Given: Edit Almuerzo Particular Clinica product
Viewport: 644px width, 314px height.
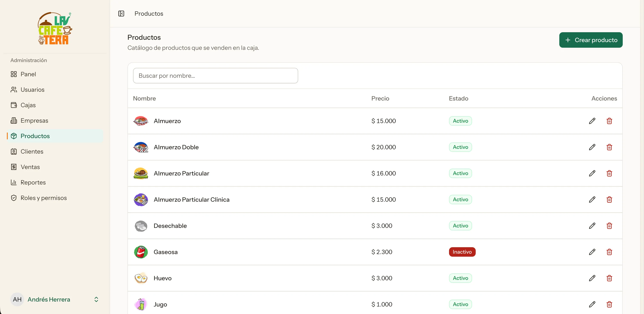Looking at the screenshot, I should (x=592, y=200).
